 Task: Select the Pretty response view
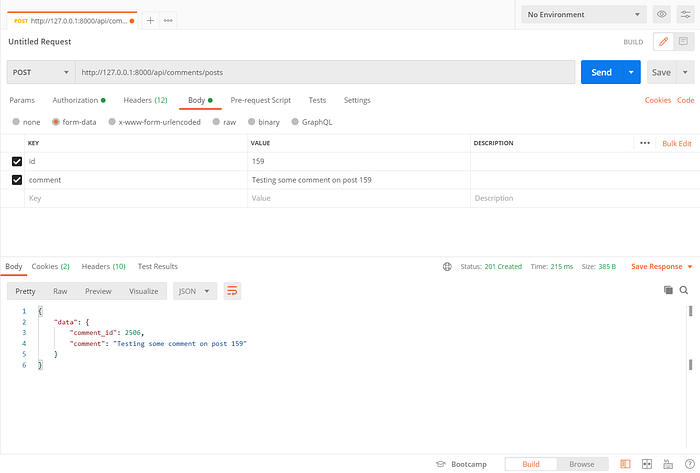25,291
